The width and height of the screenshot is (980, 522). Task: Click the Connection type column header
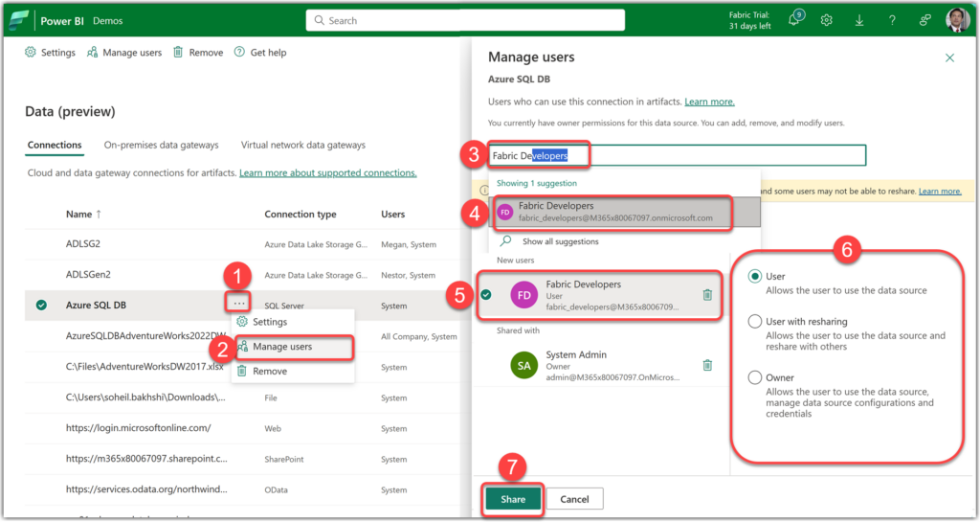point(300,214)
